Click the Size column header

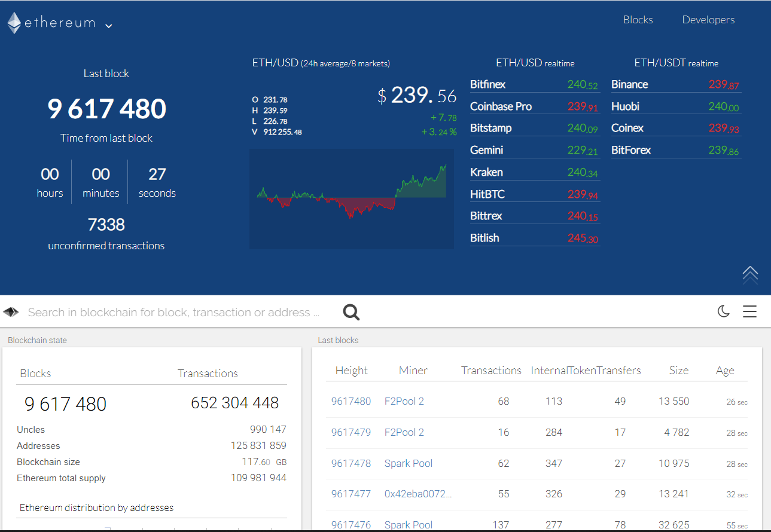click(x=679, y=371)
